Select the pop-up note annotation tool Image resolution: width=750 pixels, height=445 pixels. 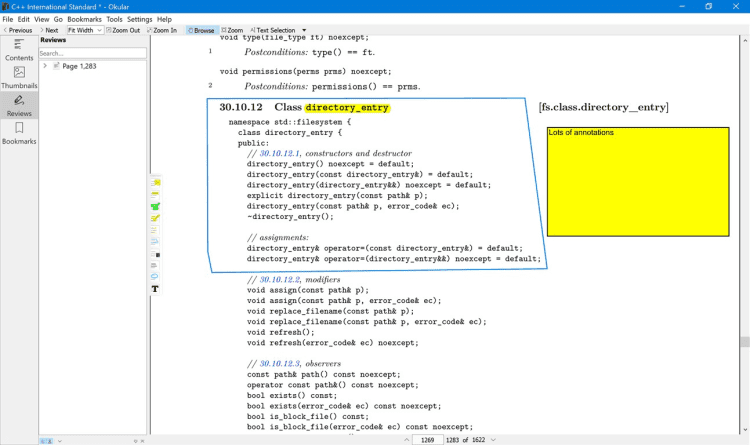155,183
